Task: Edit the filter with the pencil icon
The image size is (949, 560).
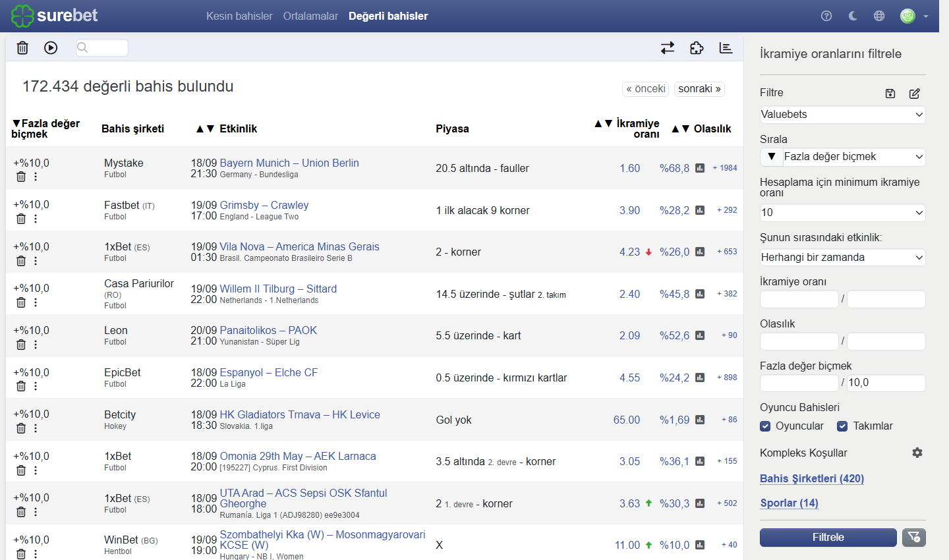Action: pyautogui.click(x=915, y=94)
